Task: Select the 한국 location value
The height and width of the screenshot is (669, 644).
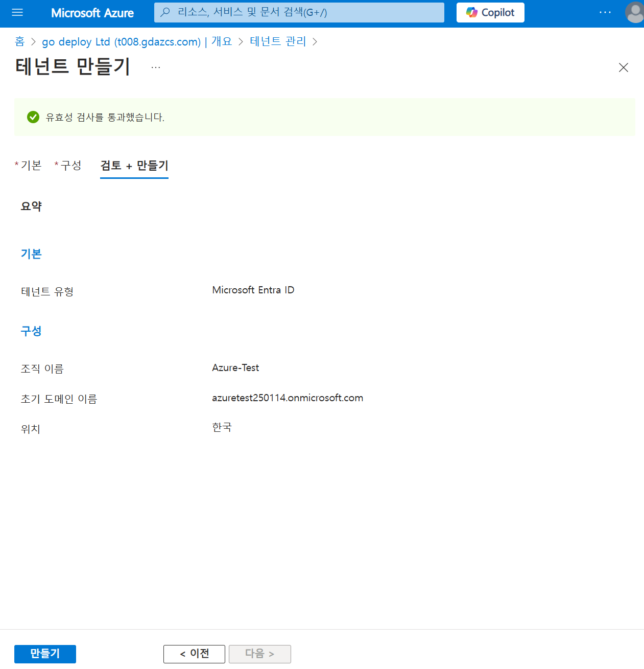Action: click(x=222, y=427)
